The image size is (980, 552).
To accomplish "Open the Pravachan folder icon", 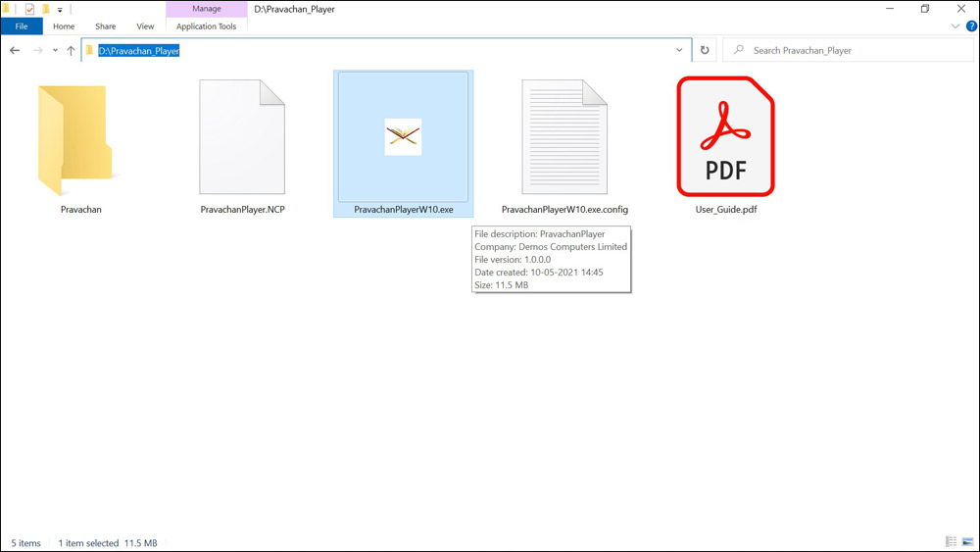I will tap(75, 139).
